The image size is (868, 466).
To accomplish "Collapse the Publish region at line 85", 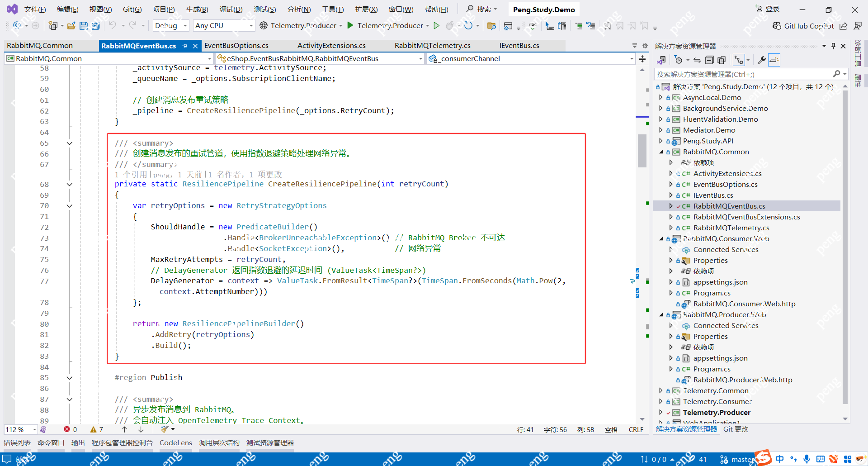I will (70, 378).
